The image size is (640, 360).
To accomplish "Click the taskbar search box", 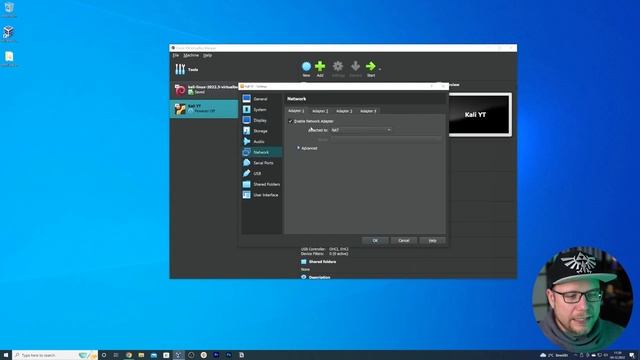I will tap(55, 355).
